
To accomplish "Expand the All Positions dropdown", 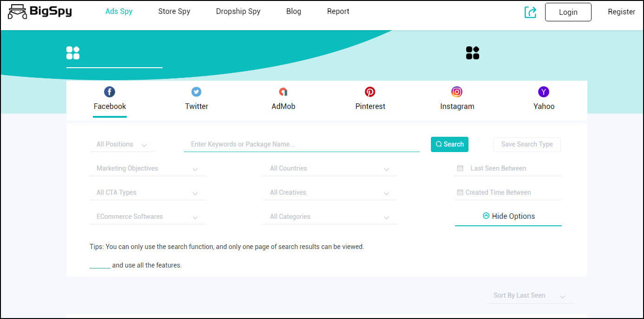I will point(122,145).
